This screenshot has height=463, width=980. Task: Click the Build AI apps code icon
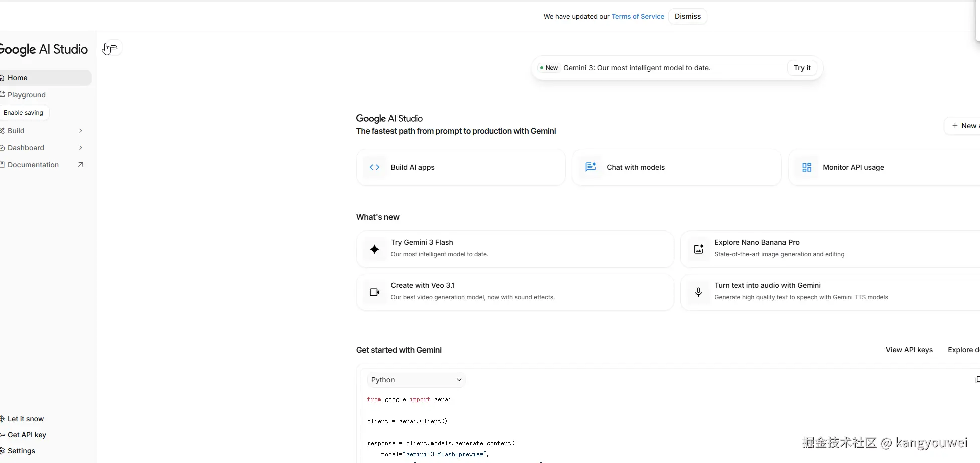[x=374, y=167]
